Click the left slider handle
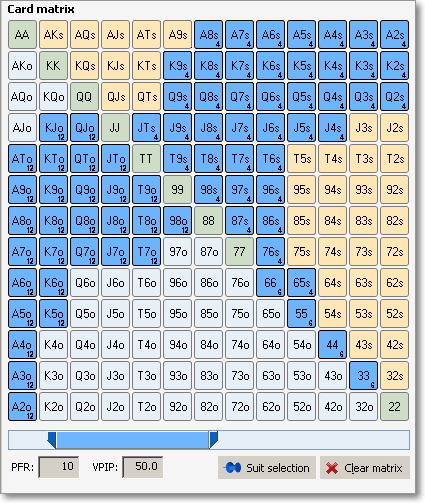The width and height of the screenshot is (425, 503). pos(52,440)
